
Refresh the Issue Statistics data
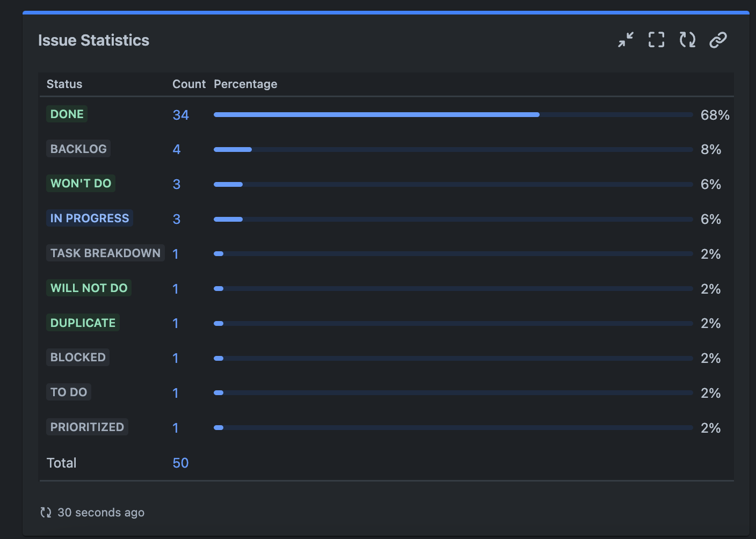tap(687, 40)
